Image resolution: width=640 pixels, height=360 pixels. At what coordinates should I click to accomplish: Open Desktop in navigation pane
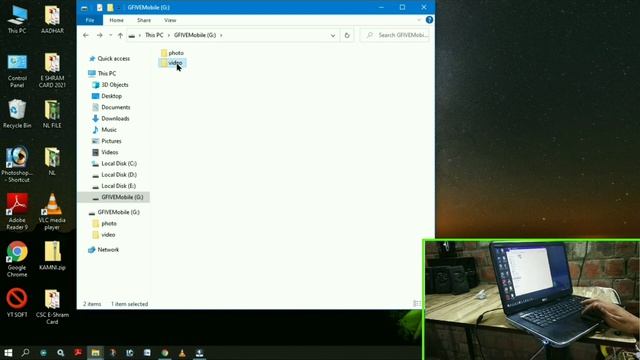click(107, 96)
